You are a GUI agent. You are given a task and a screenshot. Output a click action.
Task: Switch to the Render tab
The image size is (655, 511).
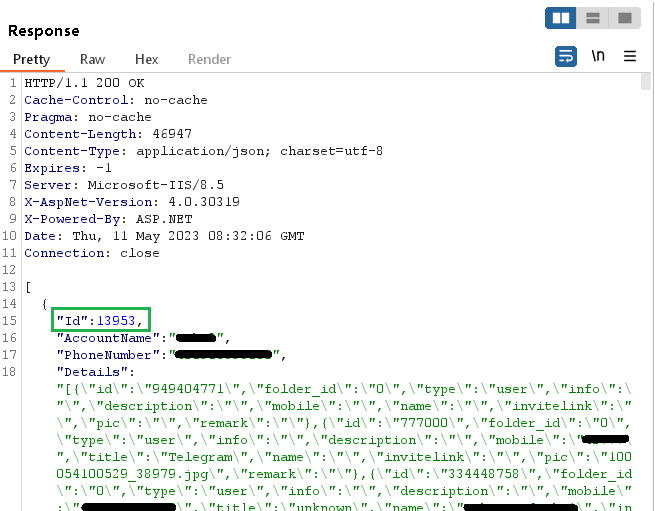pyautogui.click(x=209, y=59)
